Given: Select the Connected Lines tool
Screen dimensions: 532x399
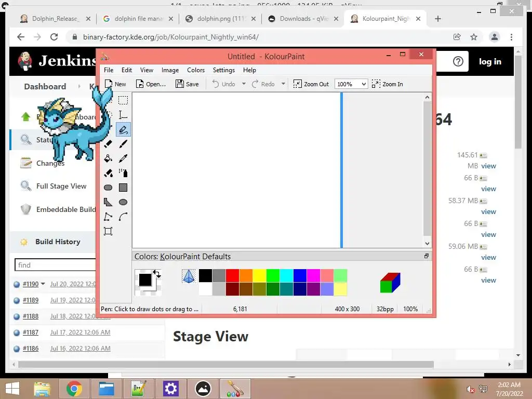Looking at the screenshot, I should [108, 217].
